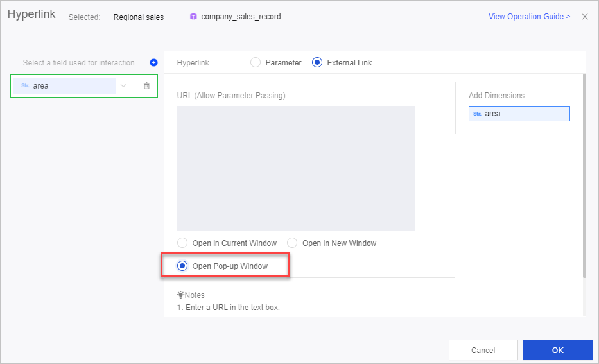The height and width of the screenshot is (364, 599).
Task: Select the area interaction field in left list
Action: [x=64, y=86]
